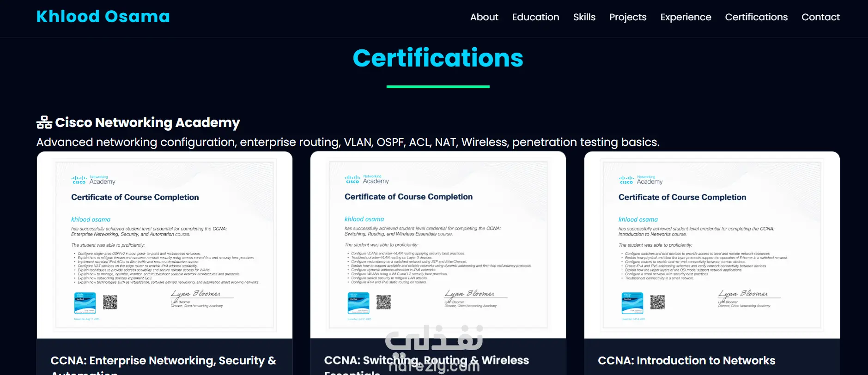868x375 pixels.
Task: Open the Introduction to Networks certificate image
Action: click(x=712, y=245)
